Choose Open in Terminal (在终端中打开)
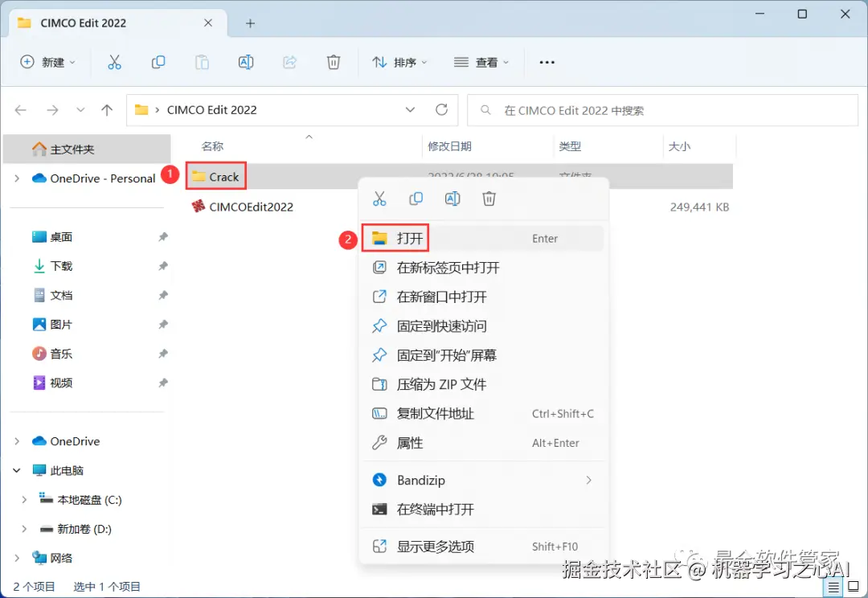The image size is (868, 598). [482, 510]
